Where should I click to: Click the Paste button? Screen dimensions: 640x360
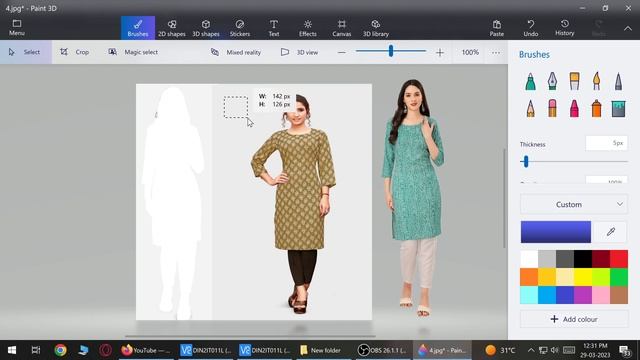[x=497, y=28]
